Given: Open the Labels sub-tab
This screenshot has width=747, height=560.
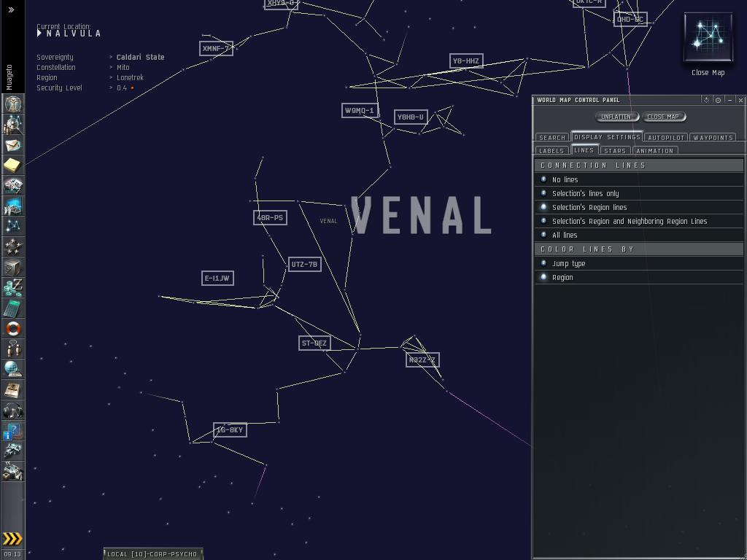Looking at the screenshot, I should [551, 150].
